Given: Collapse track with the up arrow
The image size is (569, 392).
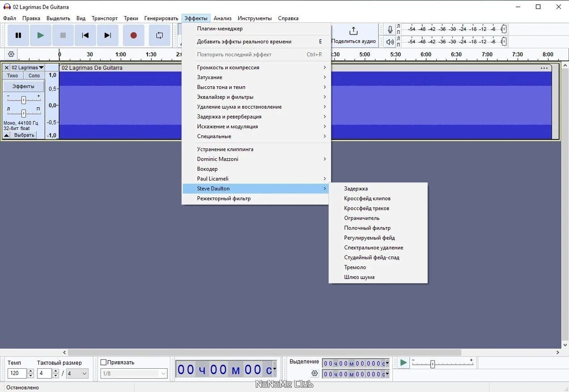Looking at the screenshot, I should point(6,135).
